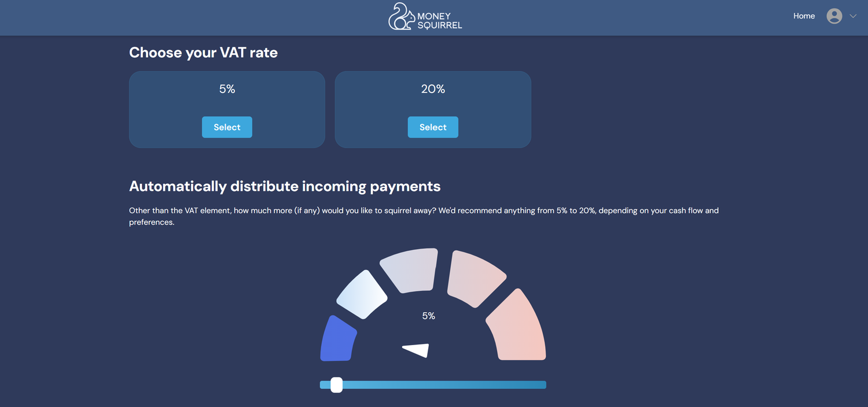Click the light blue gauge segment
The height and width of the screenshot is (407, 868).
(362, 294)
